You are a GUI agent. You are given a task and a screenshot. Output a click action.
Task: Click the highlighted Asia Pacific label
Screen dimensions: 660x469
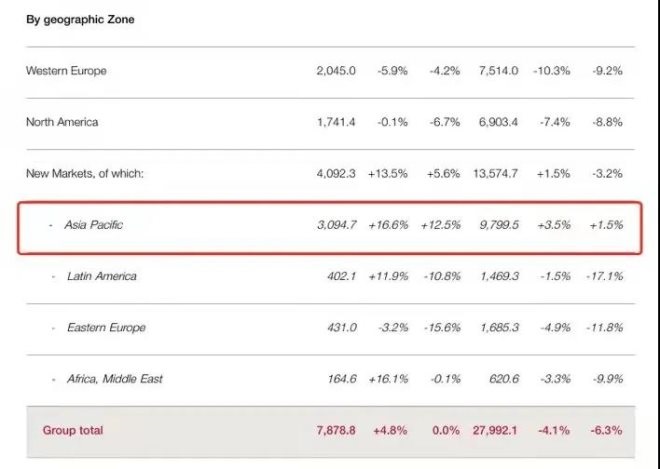93,225
